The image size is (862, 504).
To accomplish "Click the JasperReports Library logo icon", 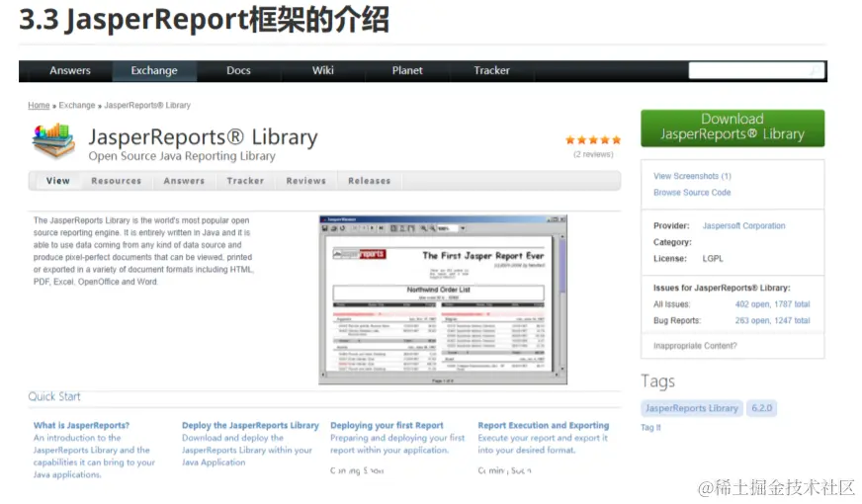I will point(53,140).
